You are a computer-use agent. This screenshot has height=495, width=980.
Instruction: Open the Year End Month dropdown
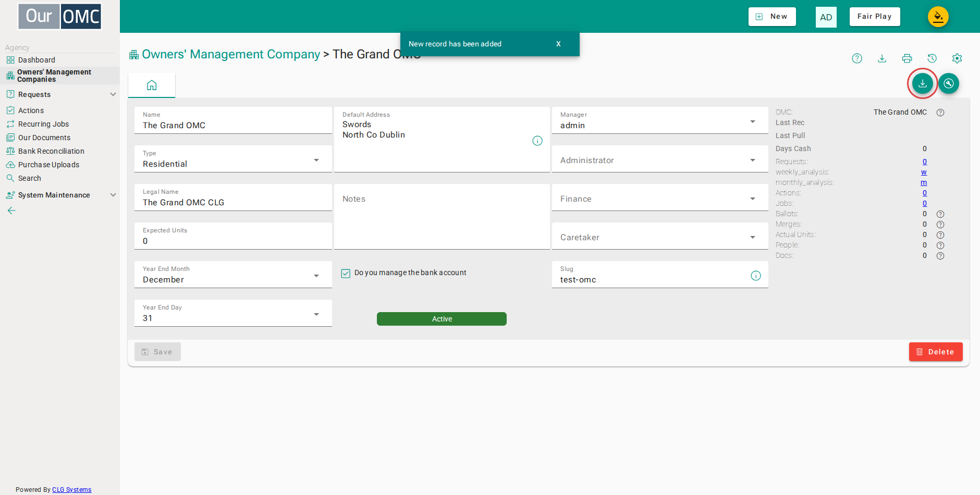point(233,275)
